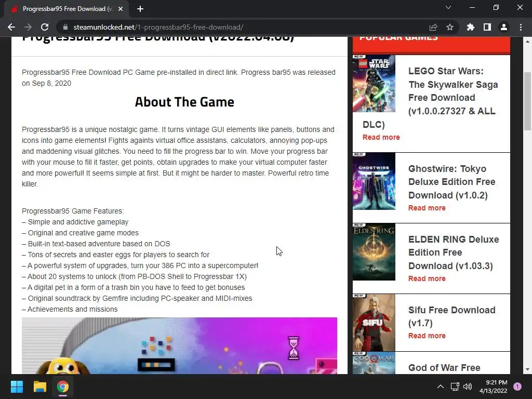Click scrollbar down arrow

(x=528, y=369)
